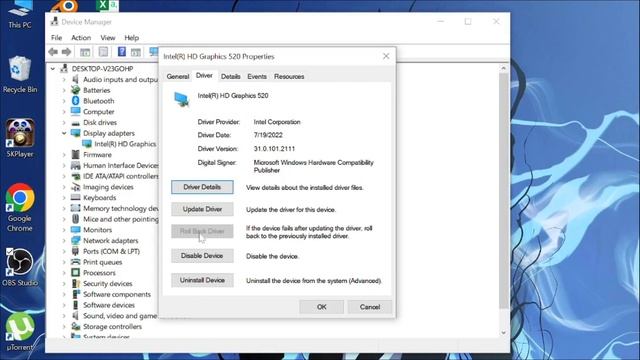This screenshot has width=640, height=360.
Task: Select the Software devices tree item
Action: (109, 305)
